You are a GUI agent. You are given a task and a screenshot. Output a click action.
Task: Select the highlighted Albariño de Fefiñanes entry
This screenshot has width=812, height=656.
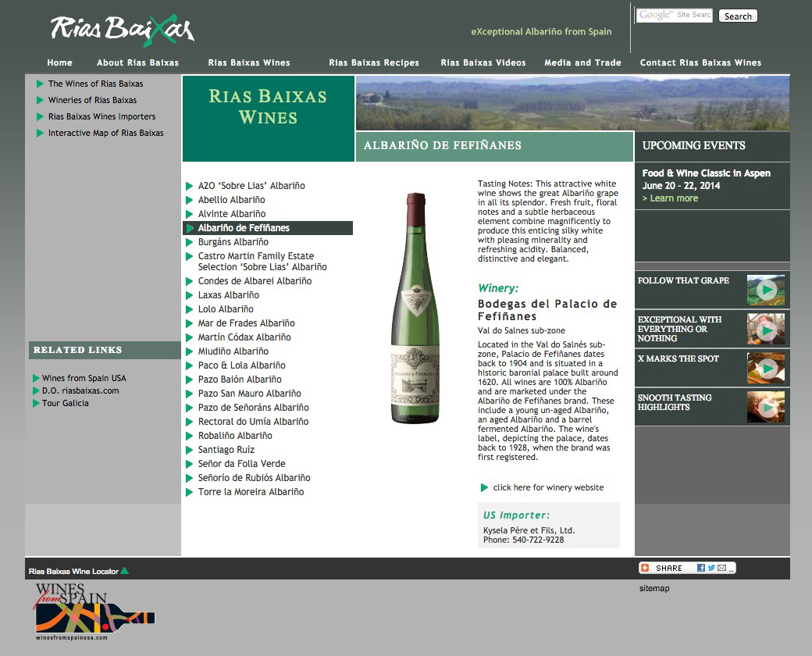click(x=268, y=228)
